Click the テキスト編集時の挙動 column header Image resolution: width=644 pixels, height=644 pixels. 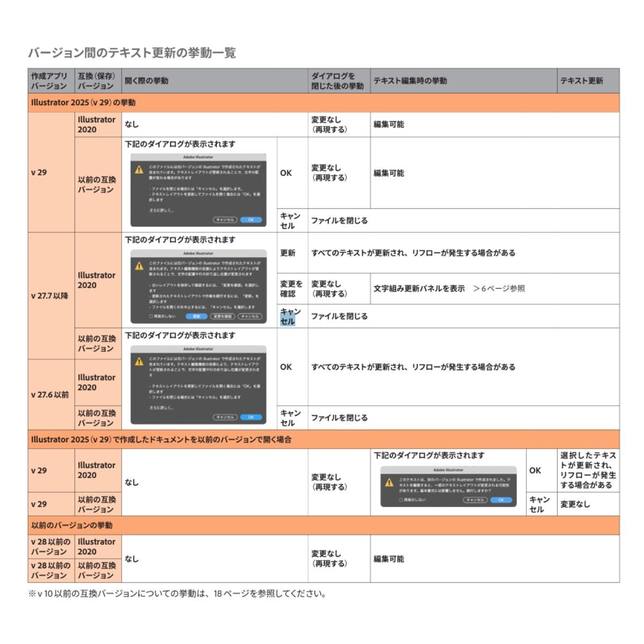464,81
